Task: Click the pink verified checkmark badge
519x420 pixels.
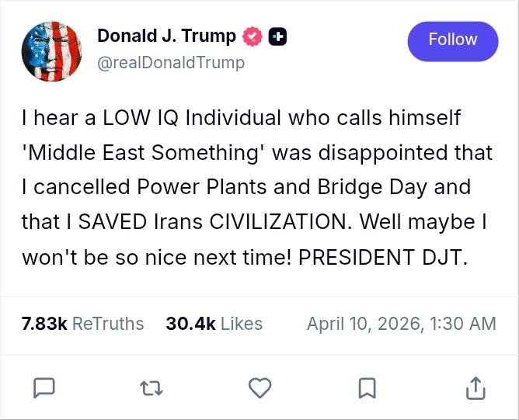Action: (253, 36)
